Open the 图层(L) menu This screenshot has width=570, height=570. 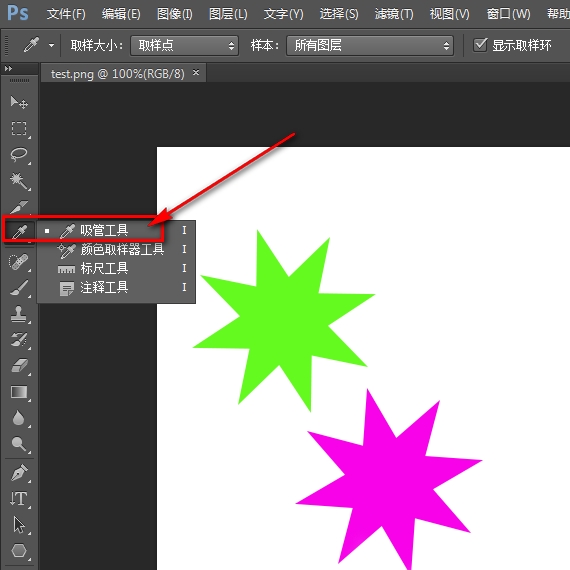click(228, 14)
